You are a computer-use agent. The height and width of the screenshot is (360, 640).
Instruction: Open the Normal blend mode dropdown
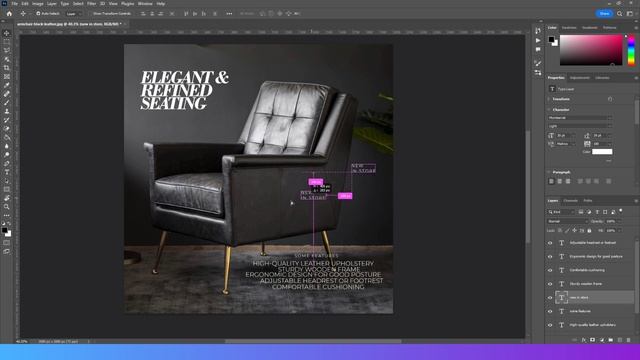tap(567, 221)
